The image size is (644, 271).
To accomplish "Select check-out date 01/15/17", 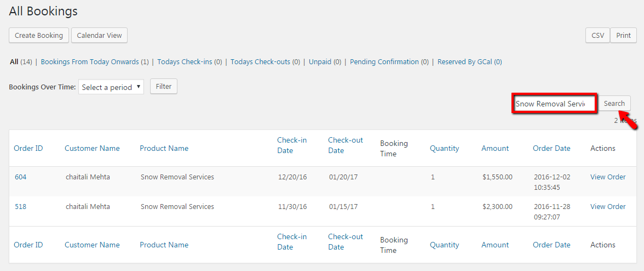I will [x=343, y=207].
